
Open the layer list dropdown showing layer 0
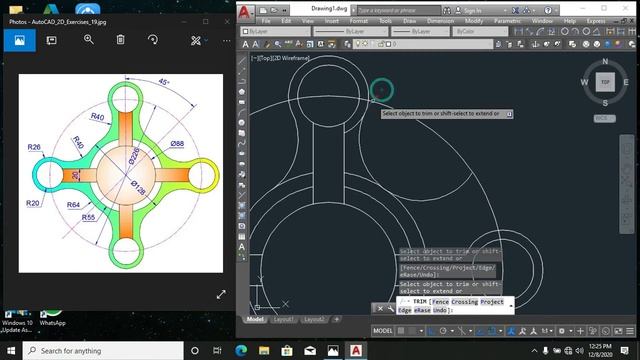tap(422, 44)
